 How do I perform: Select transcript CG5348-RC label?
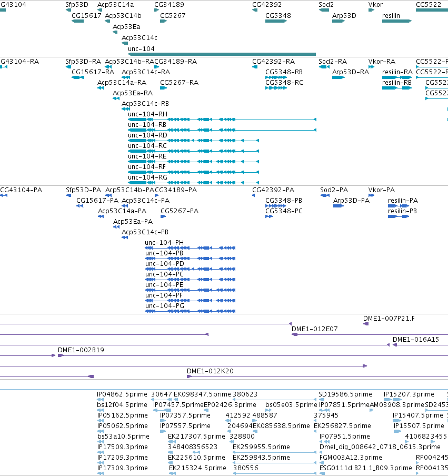coord(284,83)
